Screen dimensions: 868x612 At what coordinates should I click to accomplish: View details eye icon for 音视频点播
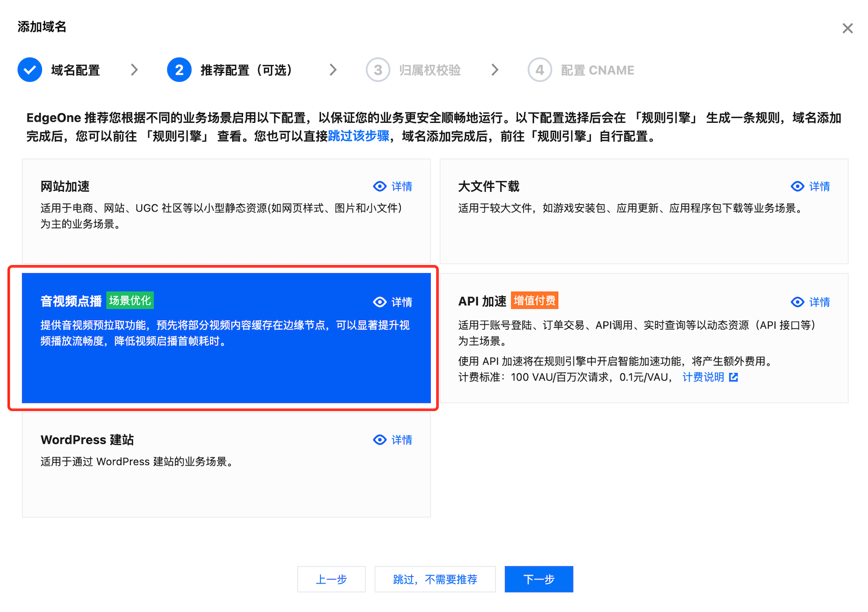tap(380, 302)
